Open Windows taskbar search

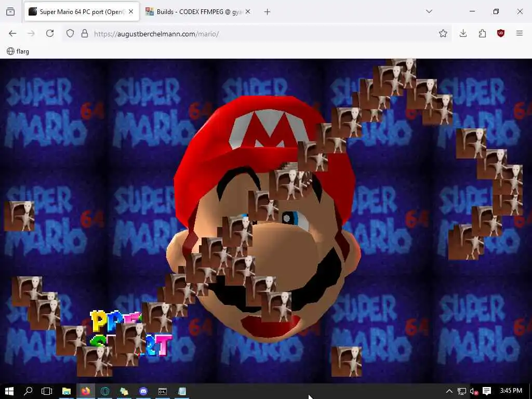pyautogui.click(x=28, y=391)
